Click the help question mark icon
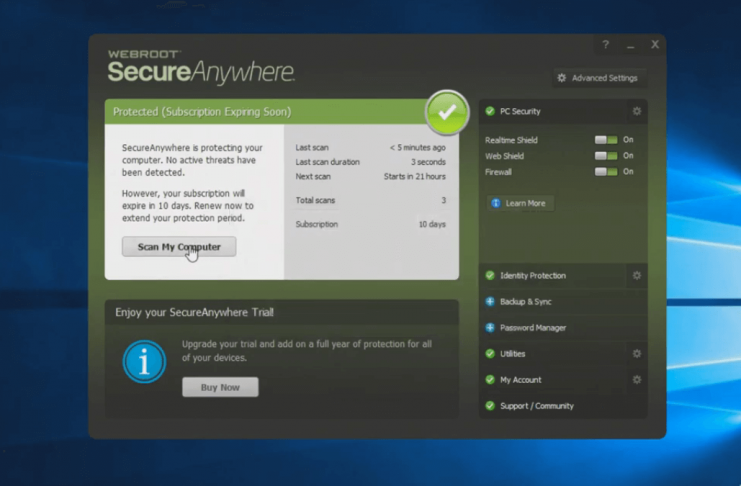The image size is (741, 486). pos(605,44)
